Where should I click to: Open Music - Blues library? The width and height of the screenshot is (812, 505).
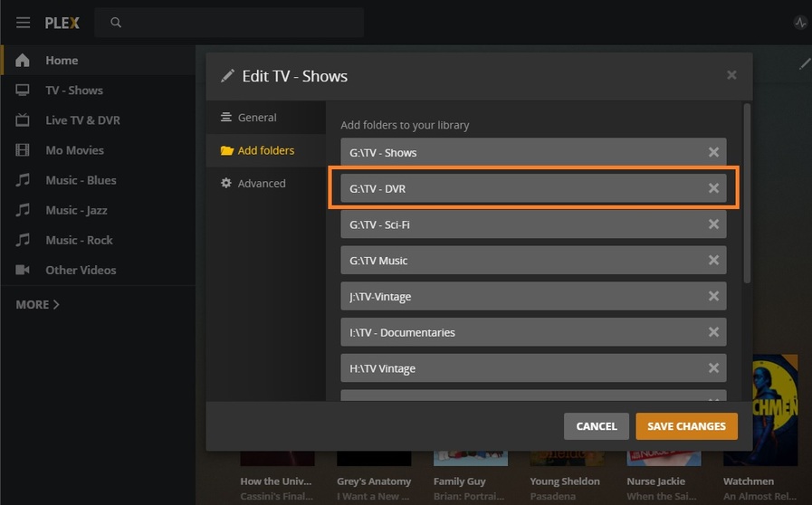point(99,180)
